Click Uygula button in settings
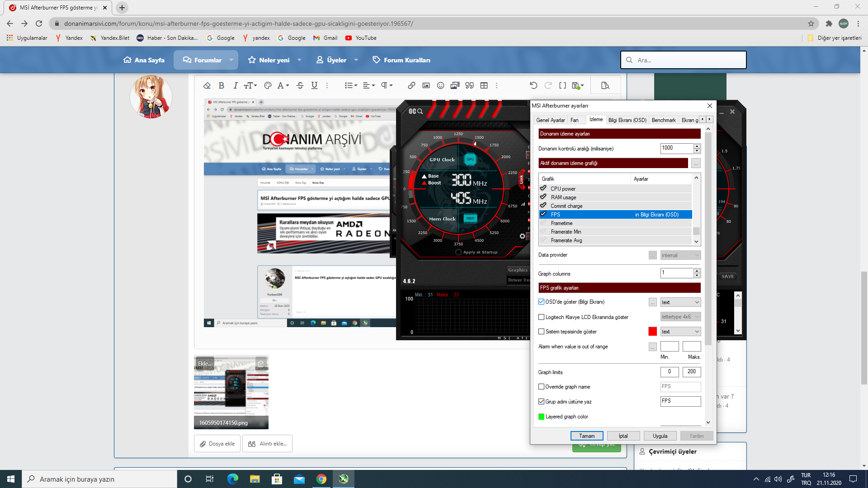Viewport: 868px width, 488px height. tap(660, 436)
